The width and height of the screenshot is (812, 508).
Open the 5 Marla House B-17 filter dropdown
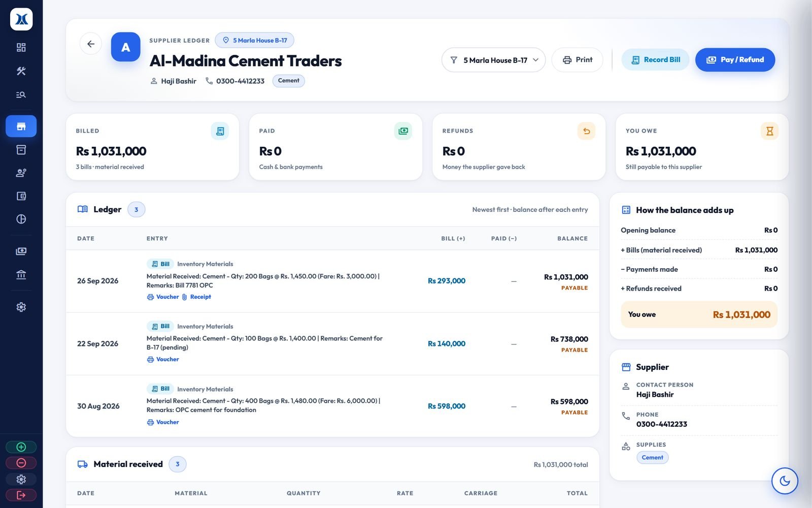pos(493,60)
